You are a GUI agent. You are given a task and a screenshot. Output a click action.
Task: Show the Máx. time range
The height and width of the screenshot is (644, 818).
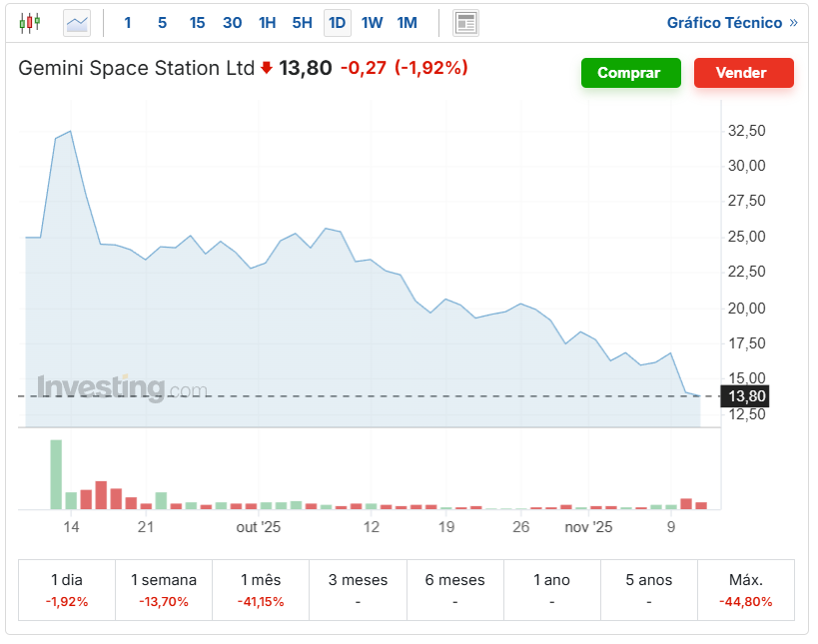pos(745,589)
